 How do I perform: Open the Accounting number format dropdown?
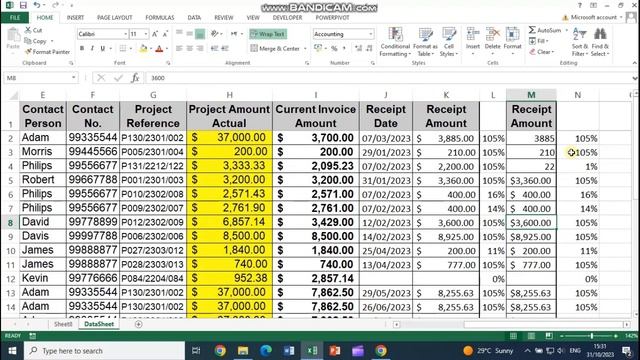click(371, 34)
